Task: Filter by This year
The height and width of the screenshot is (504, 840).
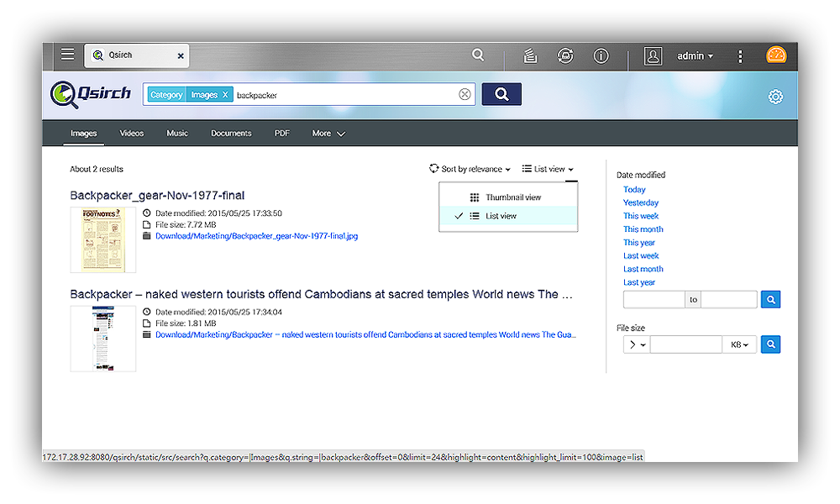Action: click(638, 243)
